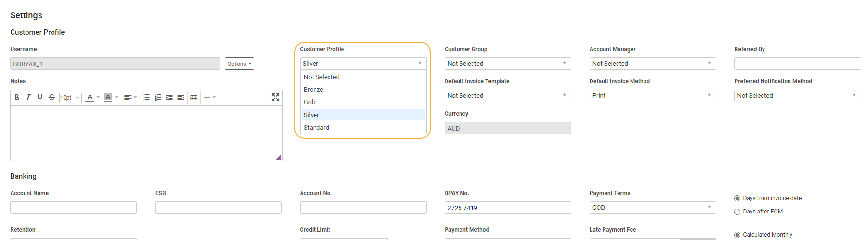Select Calculated Monthly option
The width and height of the screenshot is (868, 240).
tap(737, 235)
